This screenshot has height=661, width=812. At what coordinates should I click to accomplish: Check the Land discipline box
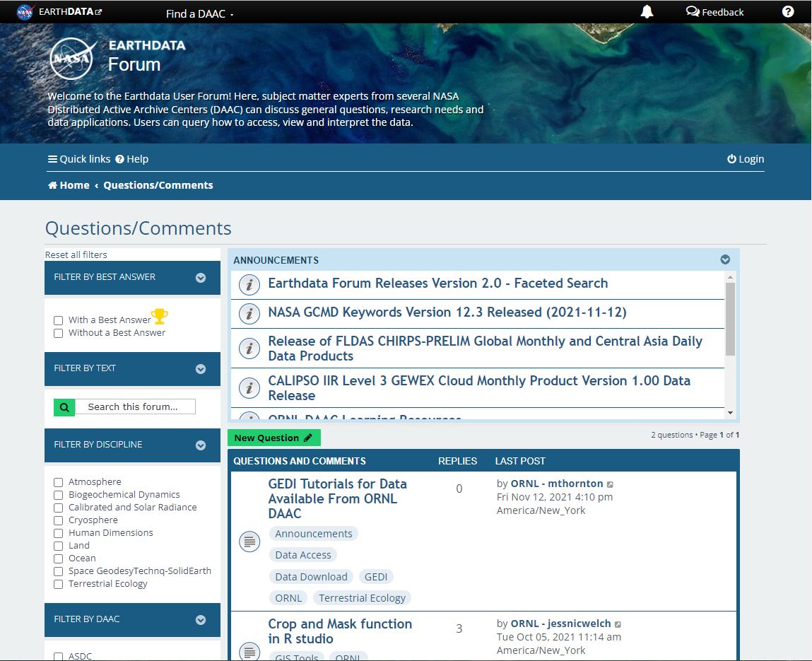(x=59, y=546)
